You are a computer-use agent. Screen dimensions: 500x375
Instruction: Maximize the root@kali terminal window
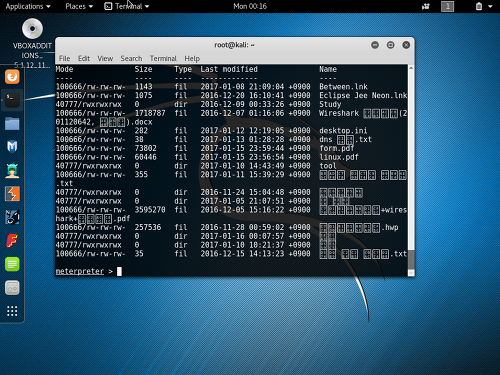(391, 45)
